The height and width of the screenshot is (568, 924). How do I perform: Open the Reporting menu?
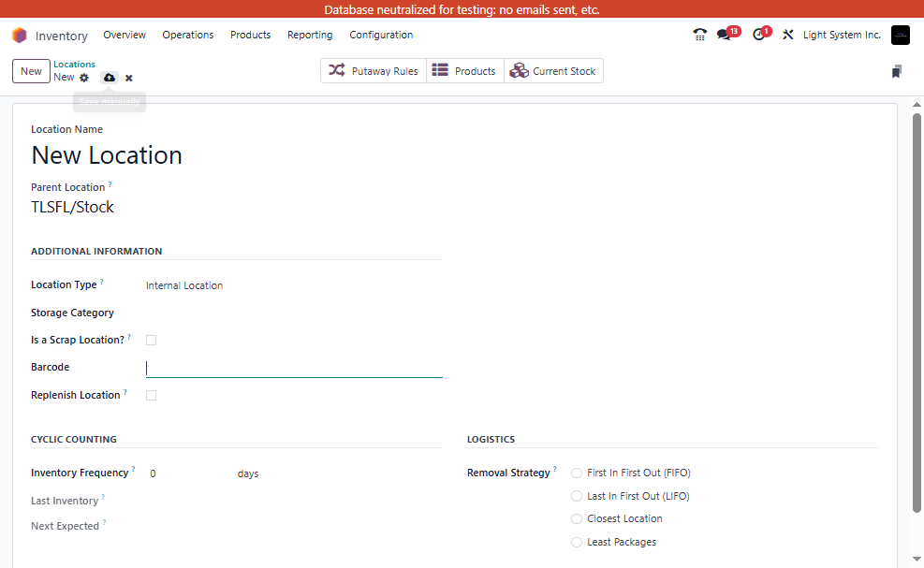(x=310, y=35)
